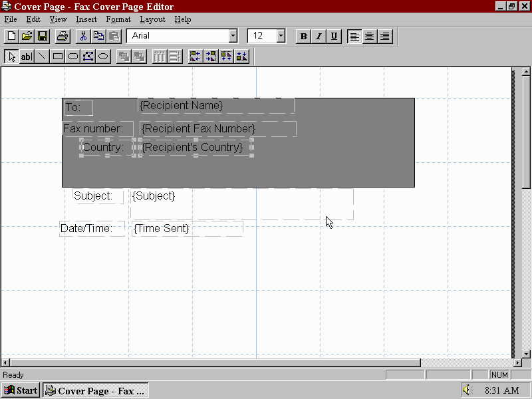Click the Print toolbar icon
Image resolution: width=532 pixels, height=399 pixels.
[62, 36]
